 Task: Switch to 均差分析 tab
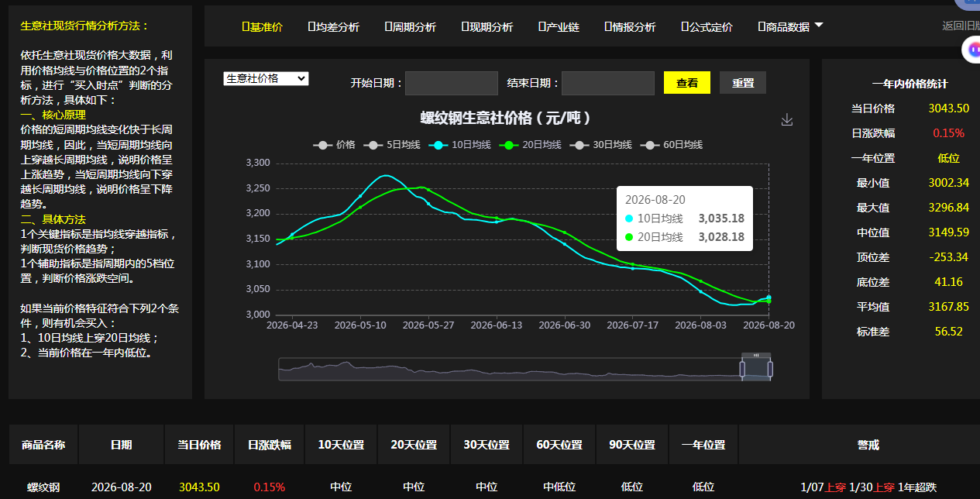tap(334, 26)
